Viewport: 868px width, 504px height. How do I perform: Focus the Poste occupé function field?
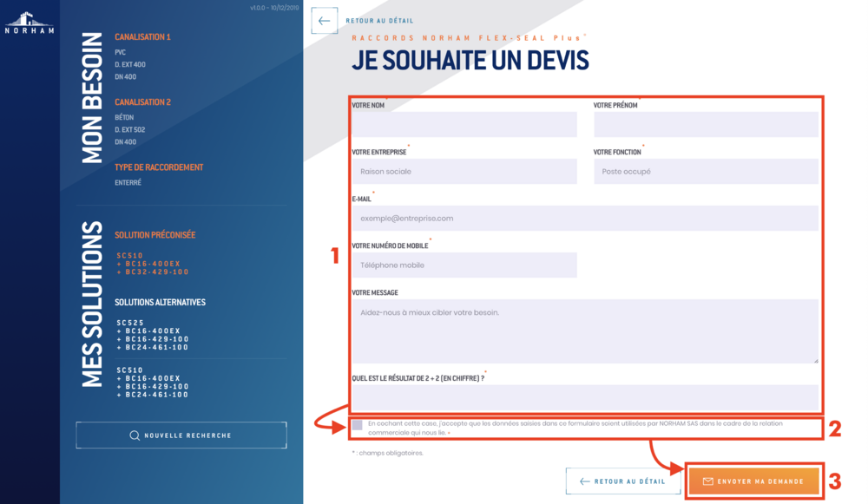point(706,172)
